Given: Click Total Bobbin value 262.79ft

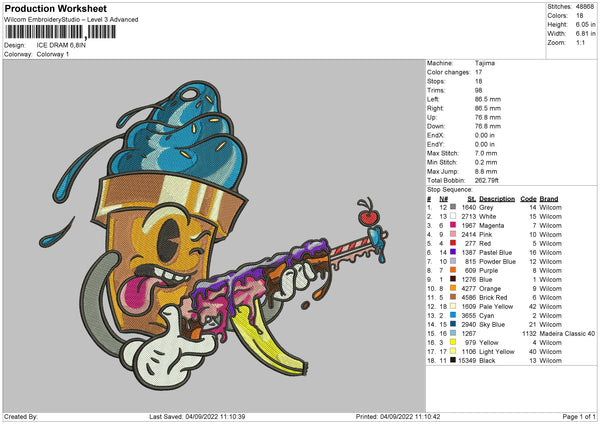Looking at the screenshot, I should (x=487, y=180).
